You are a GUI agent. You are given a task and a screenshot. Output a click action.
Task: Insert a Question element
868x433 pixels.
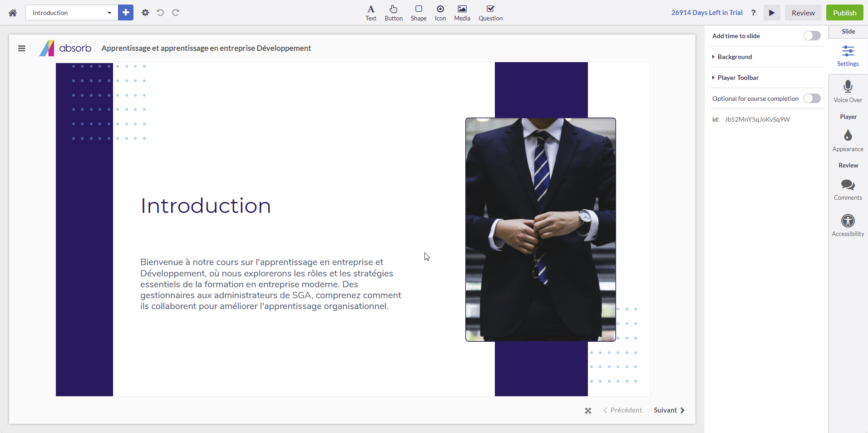coord(490,13)
